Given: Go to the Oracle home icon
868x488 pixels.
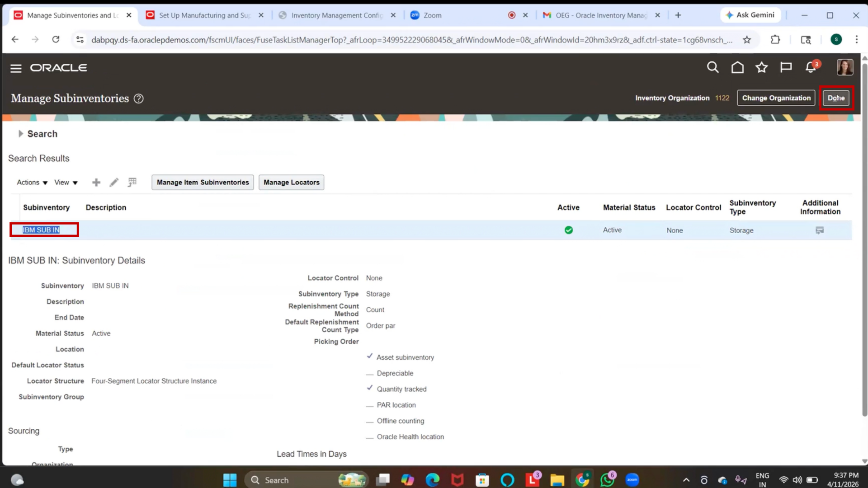Looking at the screenshot, I should [737, 67].
